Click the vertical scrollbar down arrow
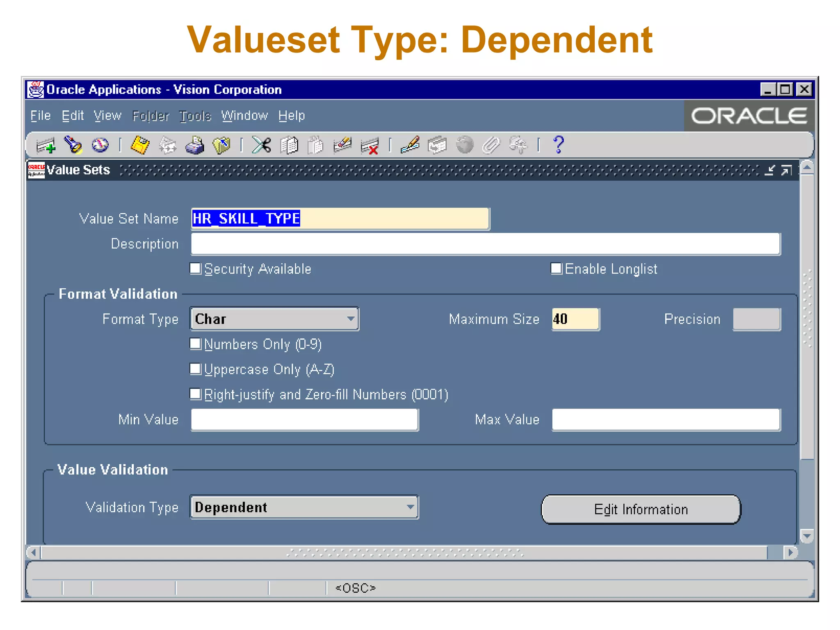This screenshot has height=630, width=840. point(807,536)
